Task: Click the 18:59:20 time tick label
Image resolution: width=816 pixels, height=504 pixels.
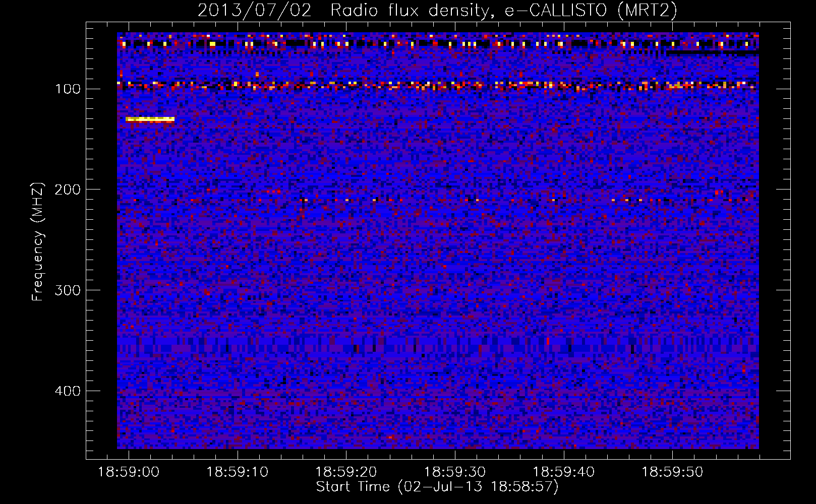Action: (x=346, y=472)
